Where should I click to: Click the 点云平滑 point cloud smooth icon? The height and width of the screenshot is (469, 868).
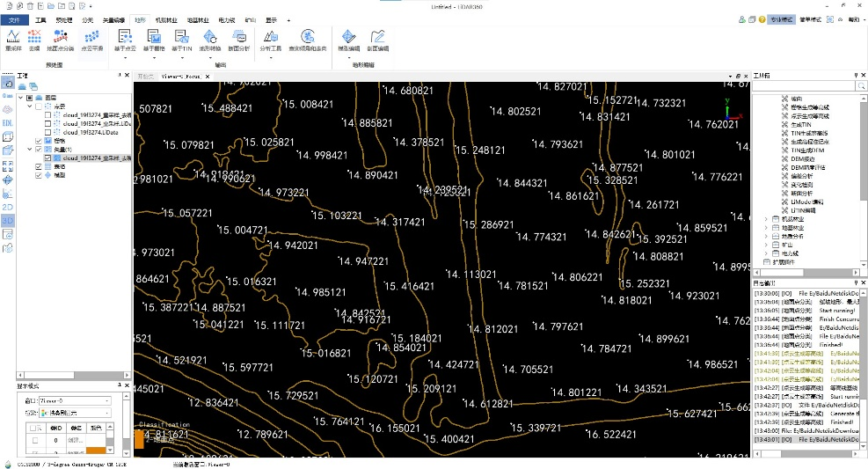[x=91, y=37]
